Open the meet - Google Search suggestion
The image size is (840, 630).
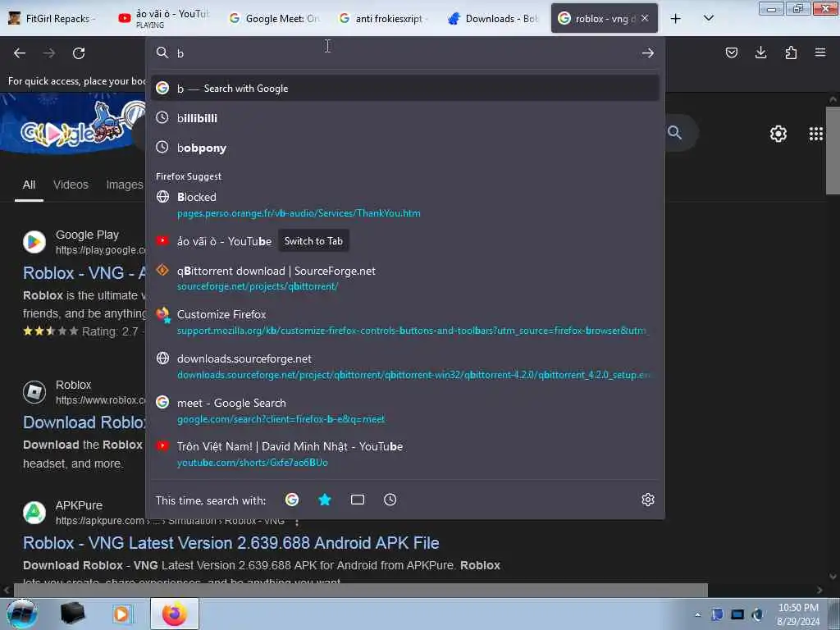pyautogui.click(x=405, y=410)
